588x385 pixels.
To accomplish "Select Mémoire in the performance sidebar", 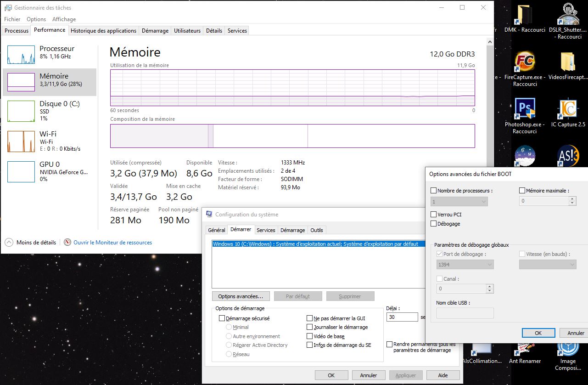I will (x=50, y=82).
